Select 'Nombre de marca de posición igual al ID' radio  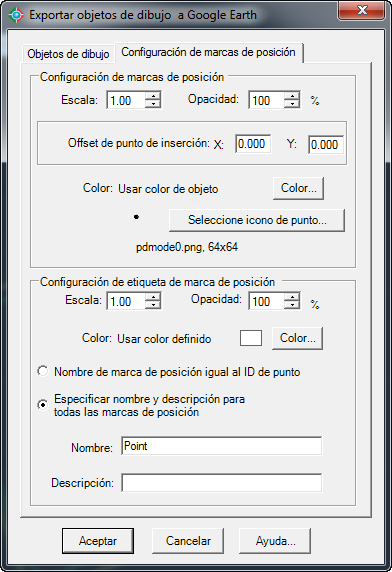(x=43, y=371)
